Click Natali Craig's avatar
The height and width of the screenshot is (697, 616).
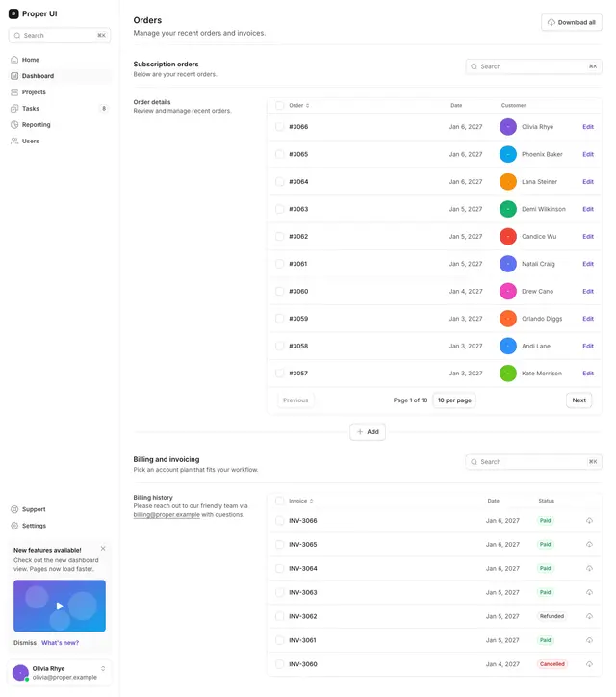click(508, 264)
